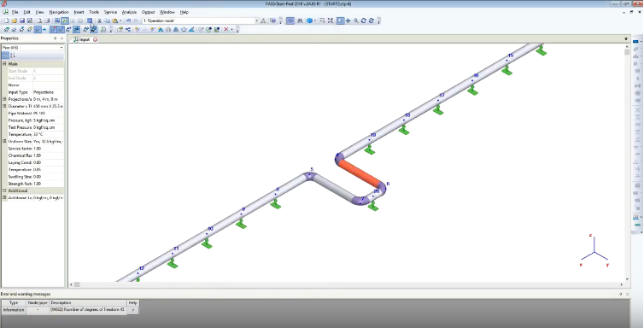Screen dimensions: 644x328
Task: Open the Service menu
Action: pos(110,12)
